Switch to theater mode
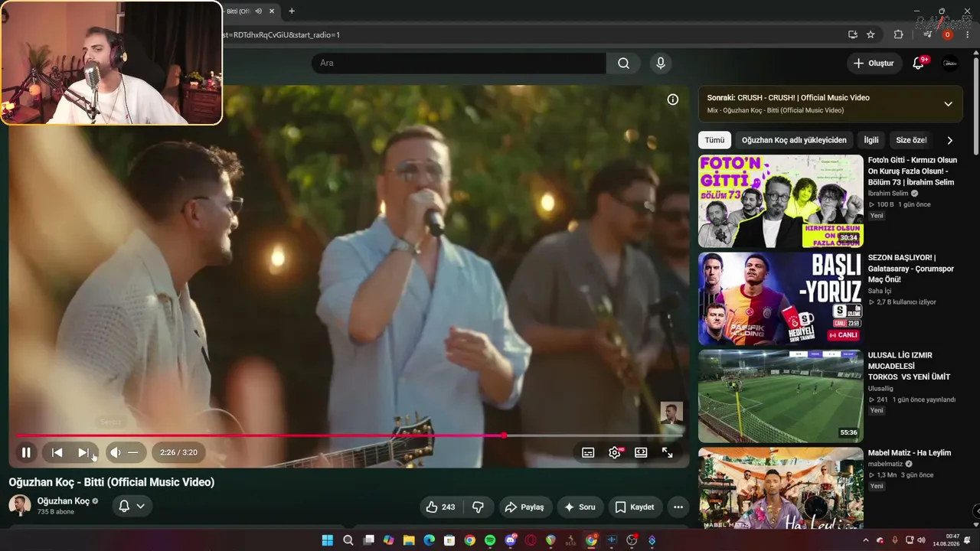 click(x=641, y=452)
